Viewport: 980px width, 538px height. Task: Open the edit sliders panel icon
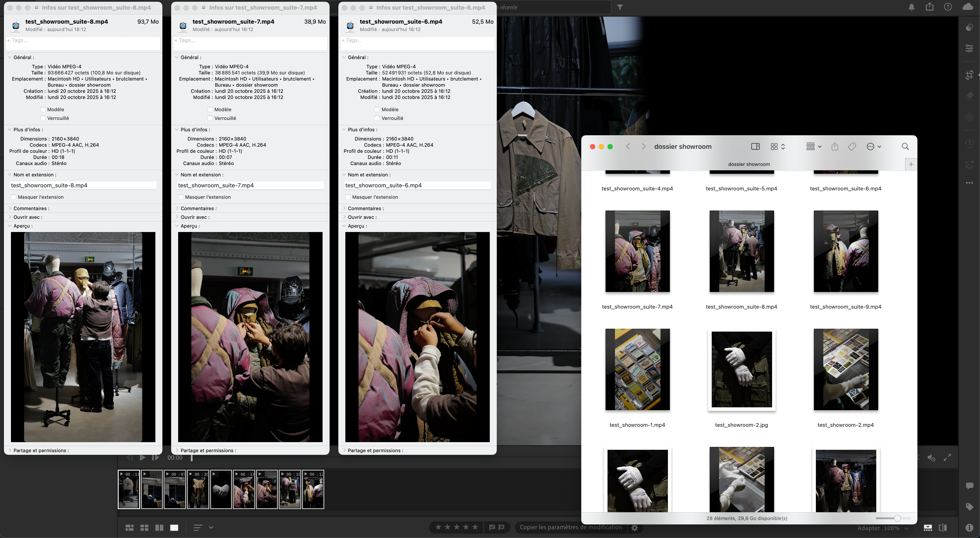(x=969, y=48)
